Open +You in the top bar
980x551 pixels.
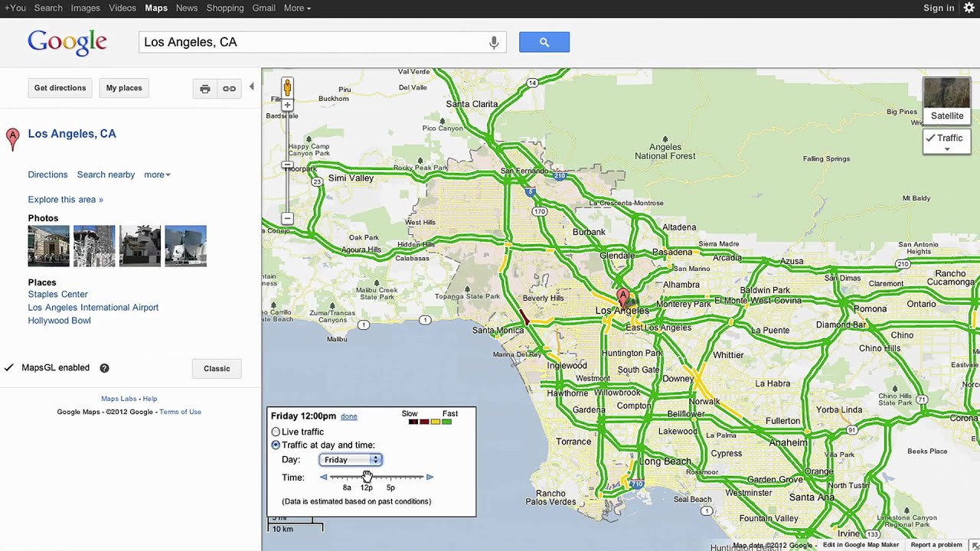click(15, 8)
